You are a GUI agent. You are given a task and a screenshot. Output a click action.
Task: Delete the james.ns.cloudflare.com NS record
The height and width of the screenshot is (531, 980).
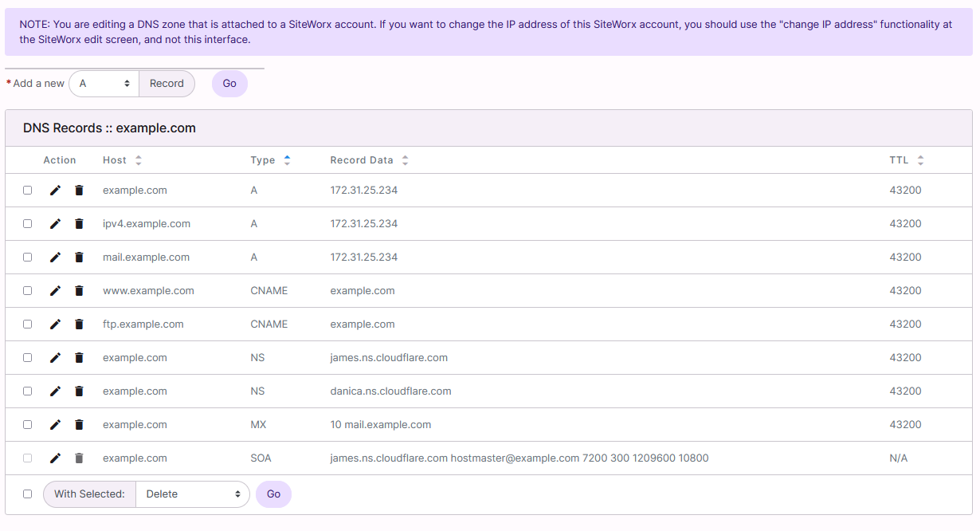click(78, 357)
